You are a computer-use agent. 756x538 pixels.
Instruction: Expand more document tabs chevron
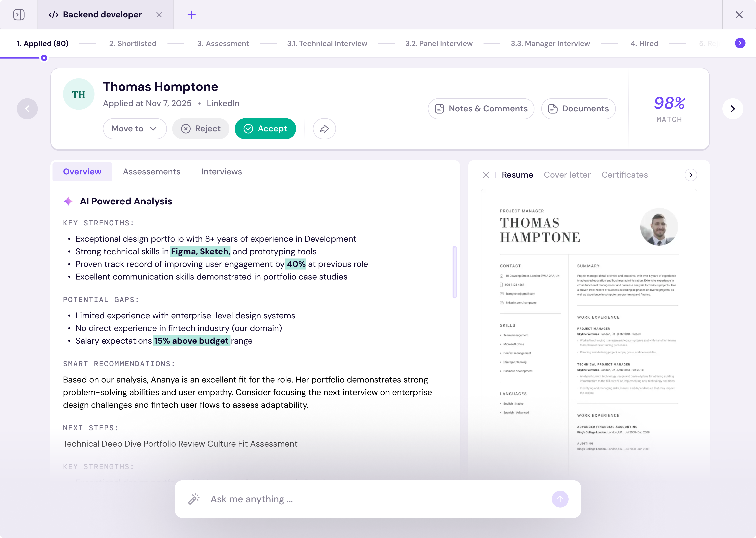point(691,175)
